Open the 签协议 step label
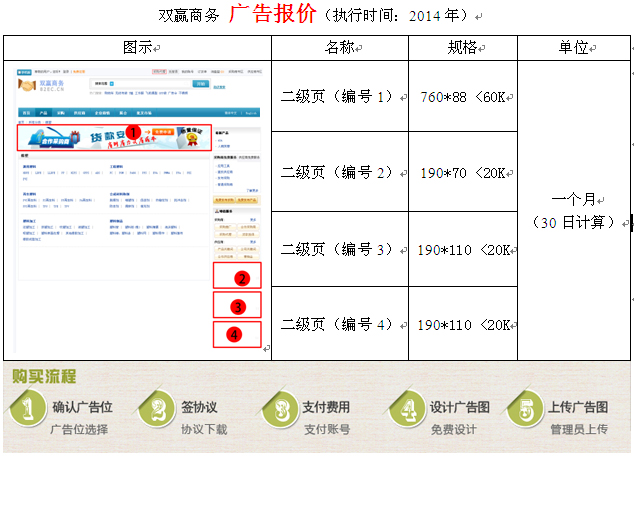Image resolution: width=634 pixels, height=521 pixels. [199, 407]
